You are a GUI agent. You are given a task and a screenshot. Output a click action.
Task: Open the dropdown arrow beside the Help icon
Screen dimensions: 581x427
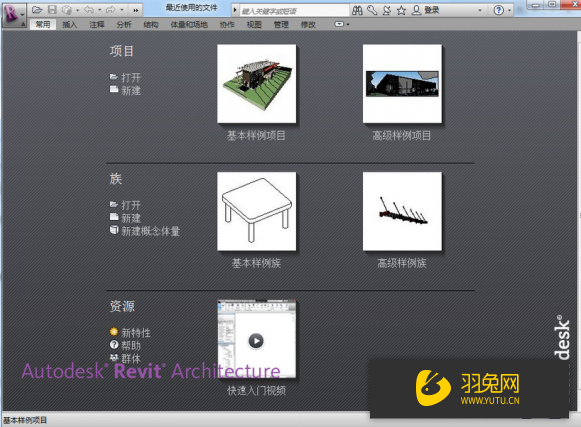click(509, 10)
